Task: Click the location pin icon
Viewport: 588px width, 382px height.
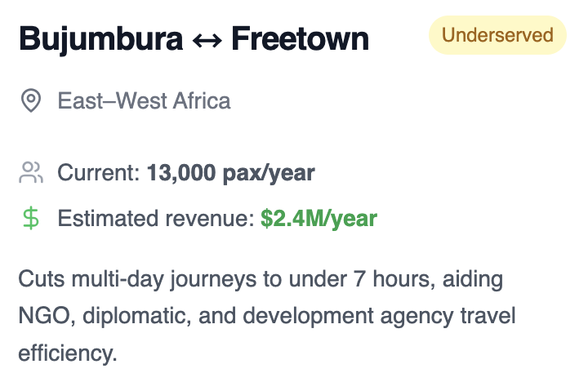Action: [31, 100]
